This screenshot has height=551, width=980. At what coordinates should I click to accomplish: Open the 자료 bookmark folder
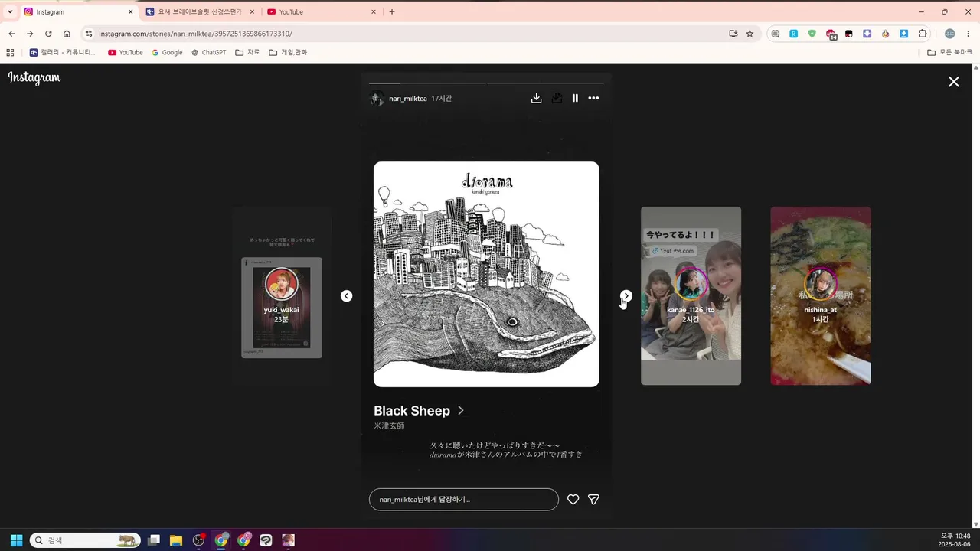click(247, 52)
